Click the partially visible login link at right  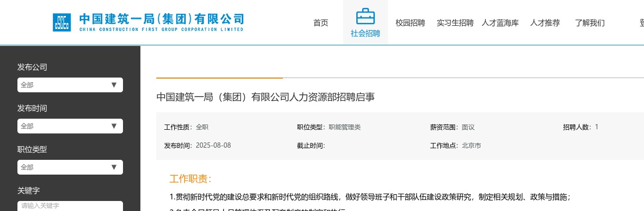click(641, 23)
